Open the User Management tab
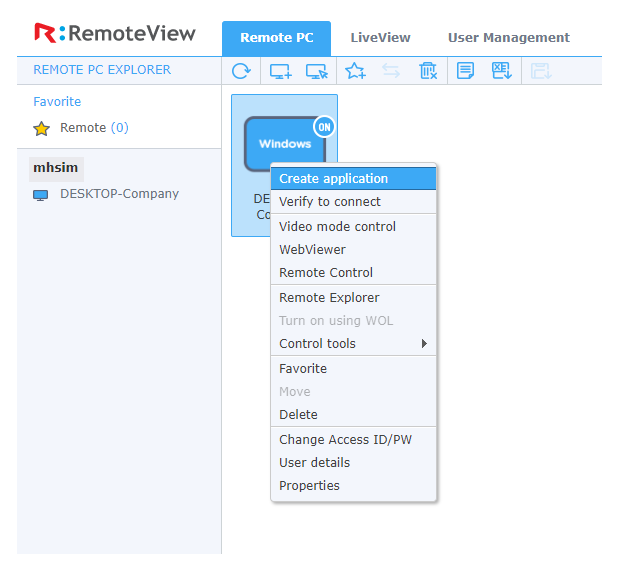This screenshot has width=629, height=575. [x=509, y=38]
